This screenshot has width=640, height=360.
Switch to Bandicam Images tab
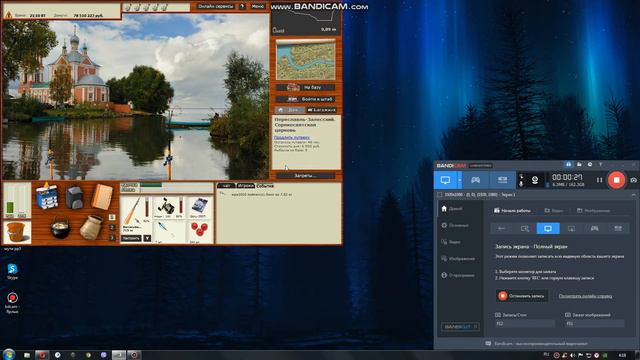[x=593, y=211]
